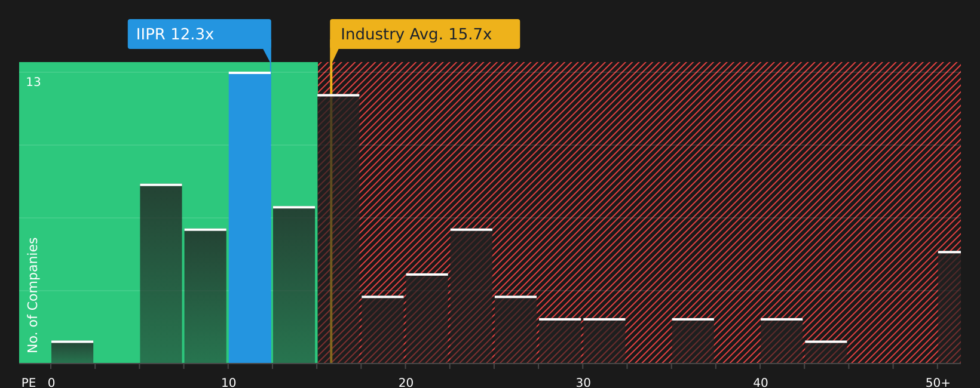Click the blue IIPR 12.3x label
This screenshot has width=980, height=388.
200,34
